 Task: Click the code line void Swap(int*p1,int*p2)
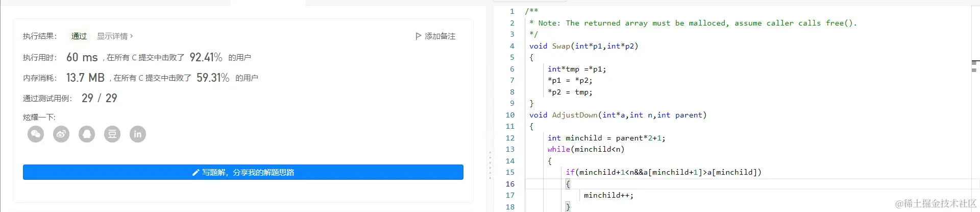click(584, 46)
